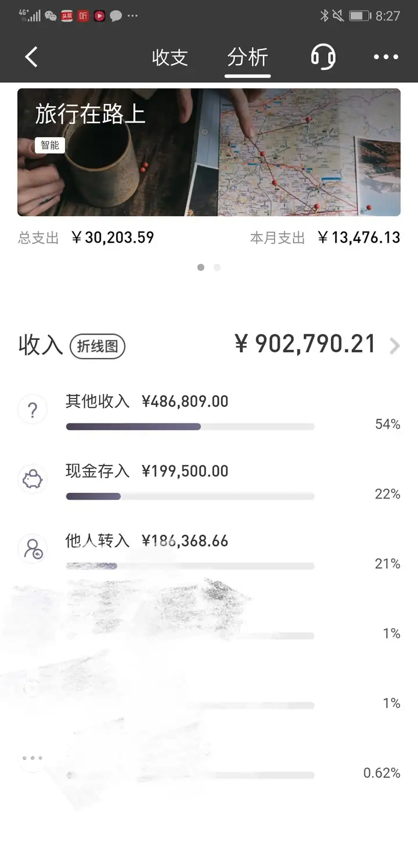
Task: Open total income amount ¥902,790.21
Action: (x=305, y=345)
